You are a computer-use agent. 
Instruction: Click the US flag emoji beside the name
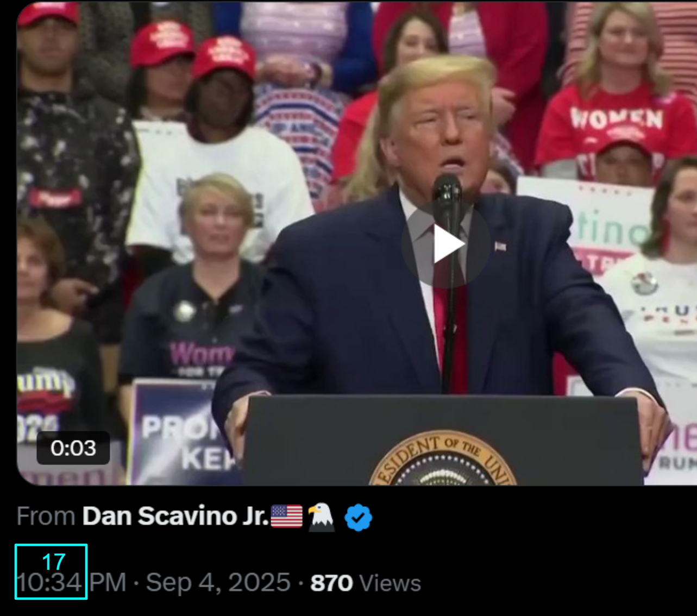point(286,517)
